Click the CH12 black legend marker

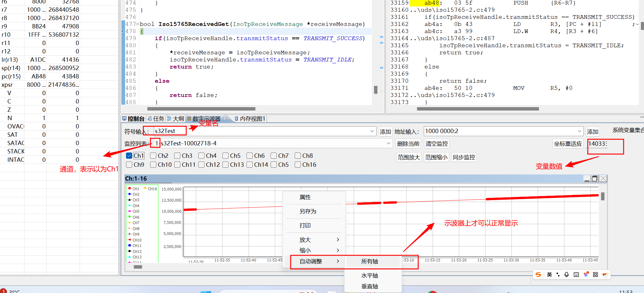pyautogui.click(x=130, y=251)
